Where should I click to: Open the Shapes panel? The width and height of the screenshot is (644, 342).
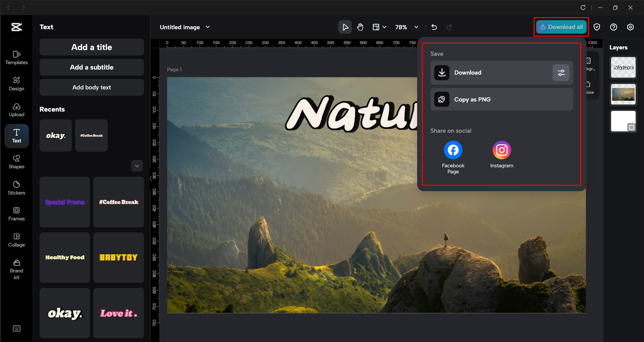point(16,162)
